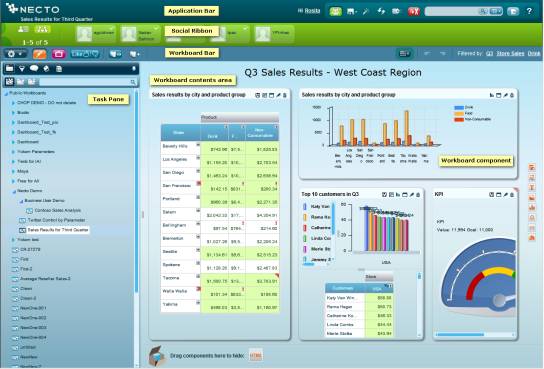Click pencil icon in sales results chart header

[505, 95]
